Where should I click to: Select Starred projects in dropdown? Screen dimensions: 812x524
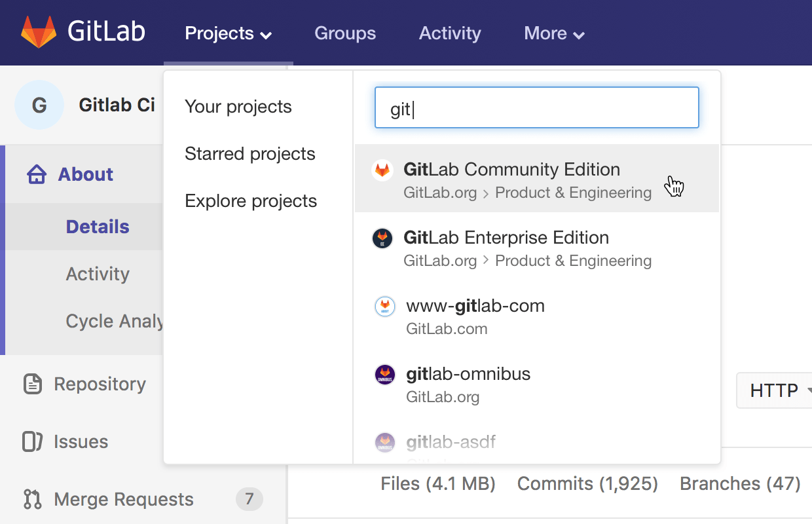point(250,154)
